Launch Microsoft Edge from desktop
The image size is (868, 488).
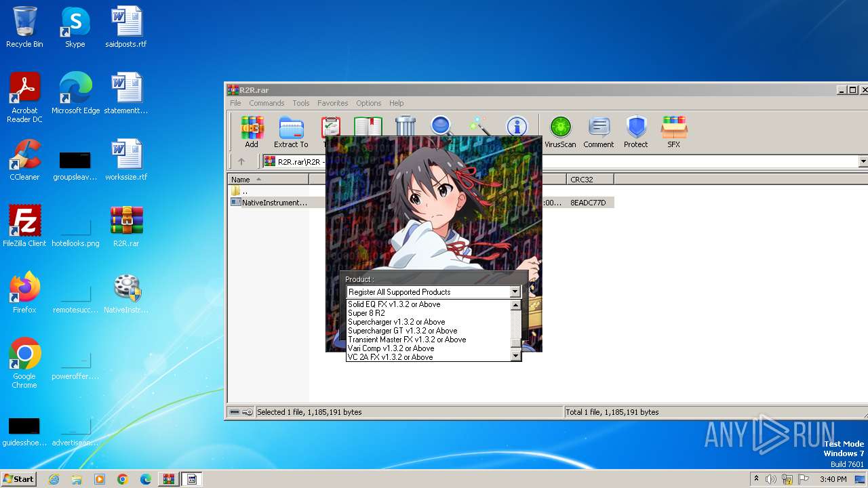(75, 93)
